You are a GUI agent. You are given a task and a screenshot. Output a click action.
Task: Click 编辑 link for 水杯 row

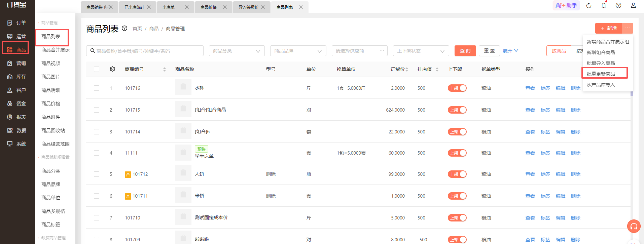[561, 88]
